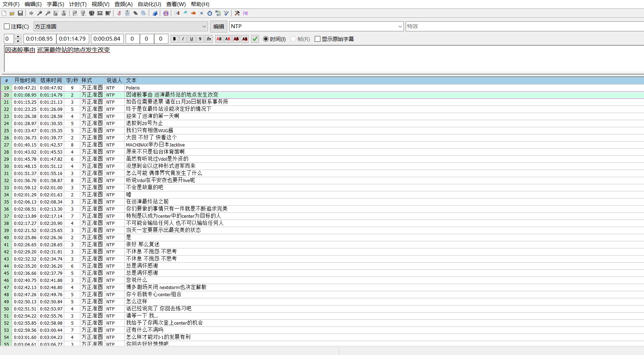
Task: Open Options with hammer and wrench icon
Action: pos(237,13)
